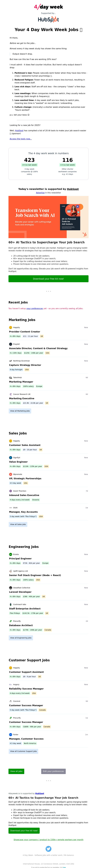Open the your preferences link under Recent Jobs
This screenshot has width=97, height=868.
35,308
